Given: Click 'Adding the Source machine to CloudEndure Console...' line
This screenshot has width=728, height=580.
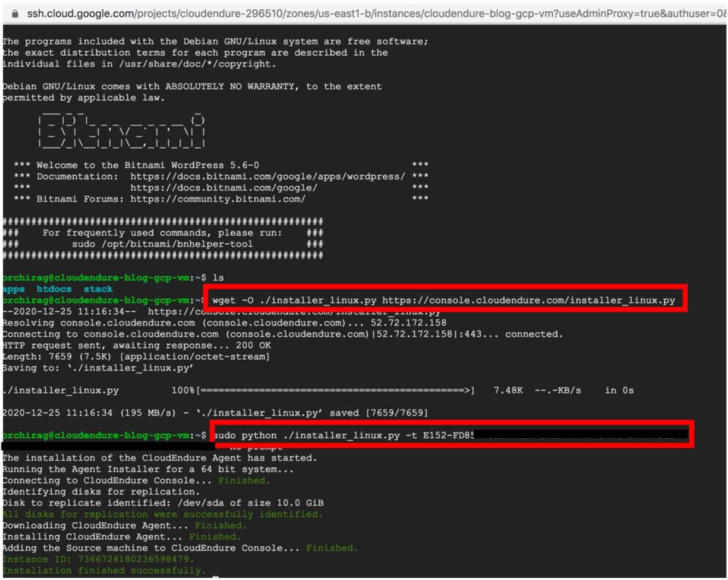Looking at the screenshot, I should coord(180,548).
